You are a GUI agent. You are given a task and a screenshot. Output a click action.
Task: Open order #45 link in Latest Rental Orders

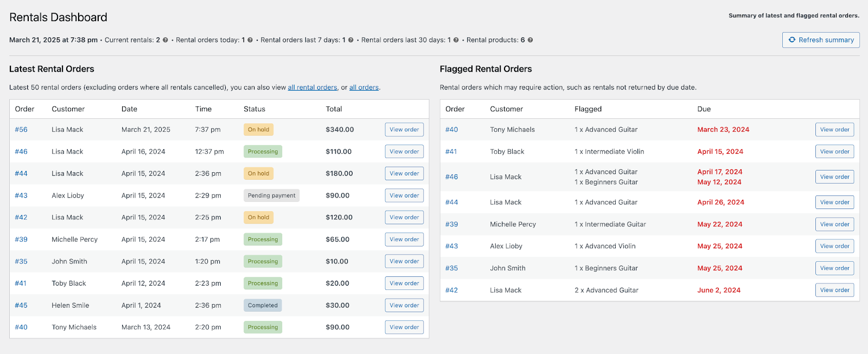click(21, 305)
